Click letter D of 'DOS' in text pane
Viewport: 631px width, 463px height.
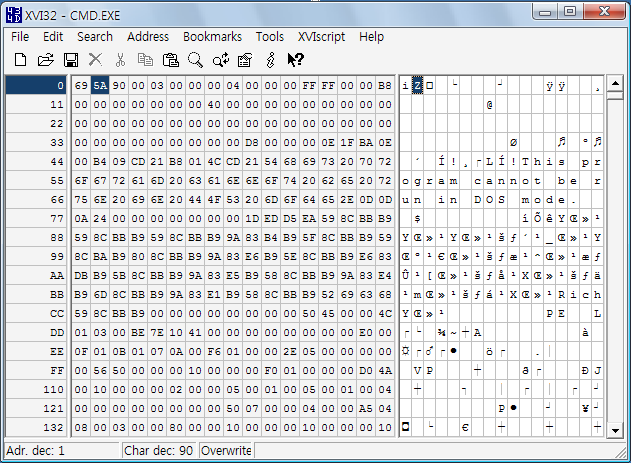coord(477,200)
